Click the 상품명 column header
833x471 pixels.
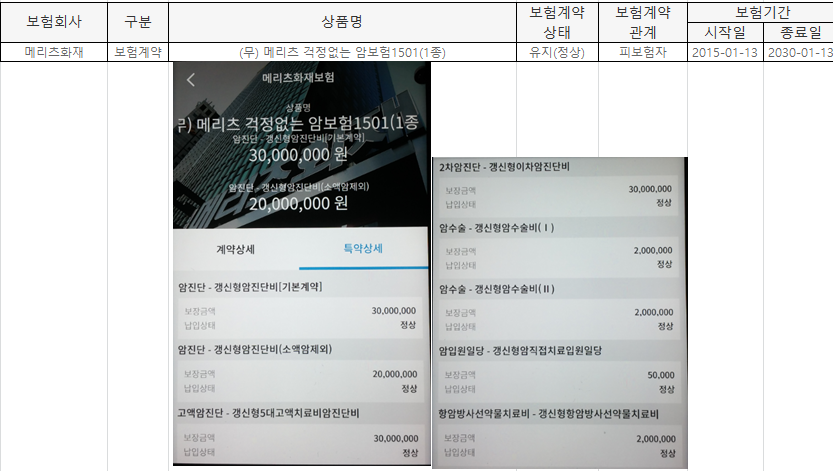tap(342, 22)
